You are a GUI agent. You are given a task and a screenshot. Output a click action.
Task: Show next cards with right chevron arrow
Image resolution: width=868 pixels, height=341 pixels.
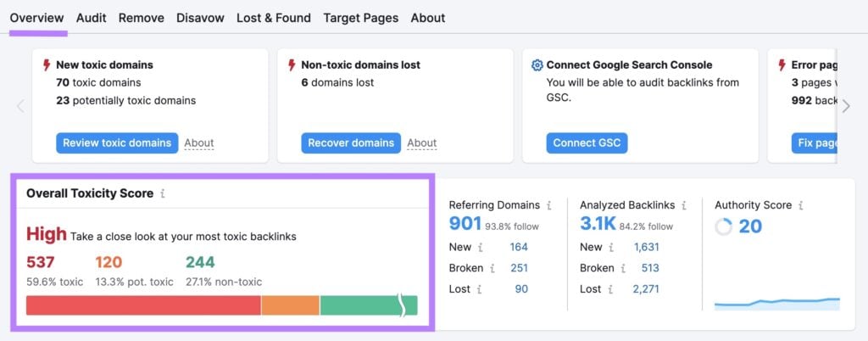pos(845,106)
